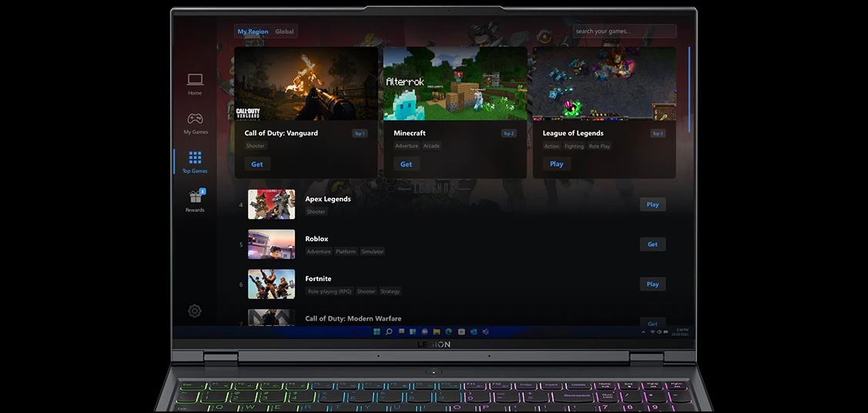Click the Roblox thumbnail
Viewport: 868px width, 413px height.
(271, 244)
